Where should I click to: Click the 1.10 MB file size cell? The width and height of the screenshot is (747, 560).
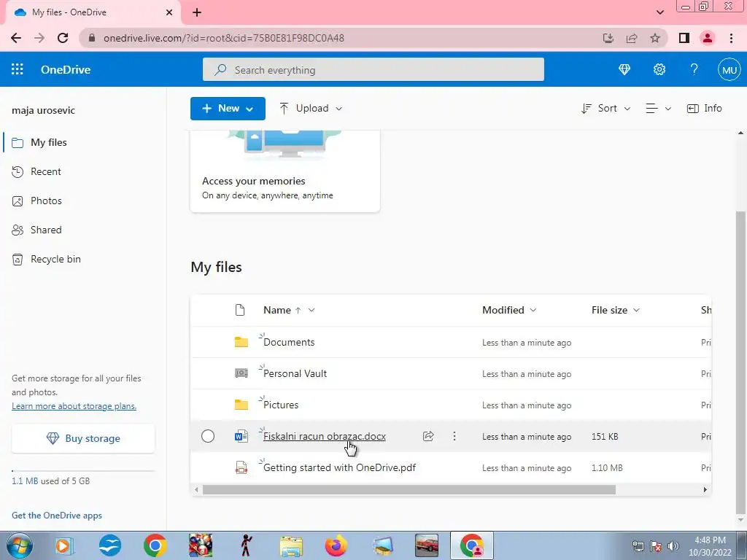(607, 467)
